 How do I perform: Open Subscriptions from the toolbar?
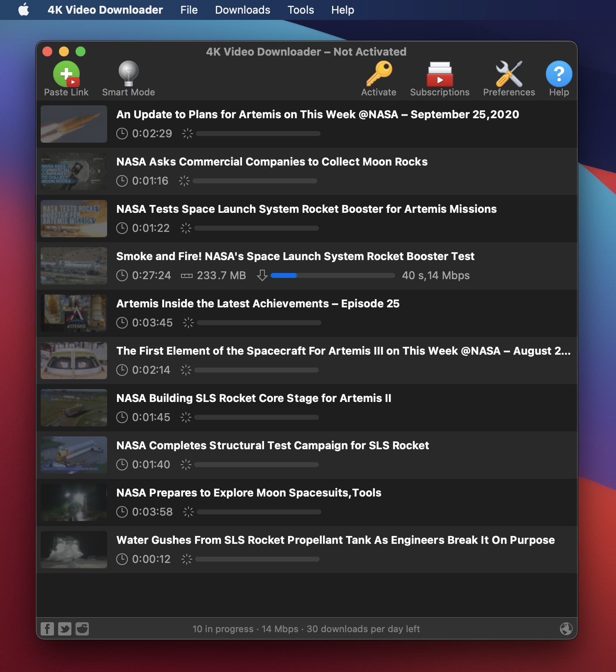(440, 75)
